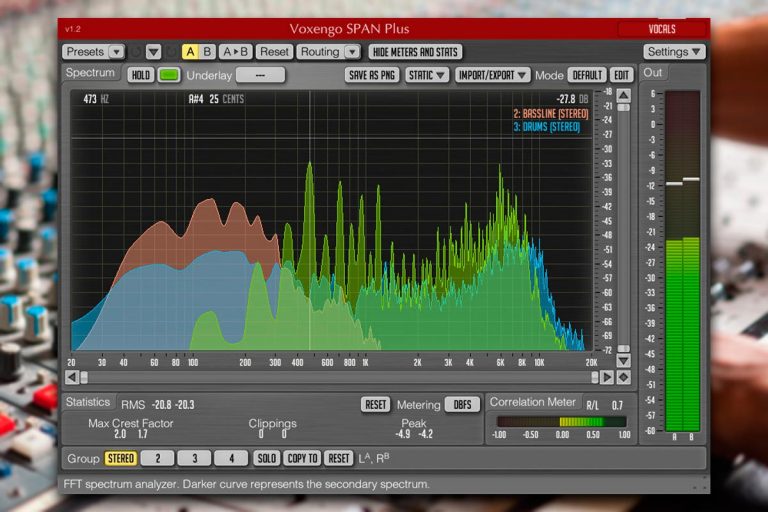Click the diamond zoom reset icon
768x512 pixels.
[x=624, y=377]
